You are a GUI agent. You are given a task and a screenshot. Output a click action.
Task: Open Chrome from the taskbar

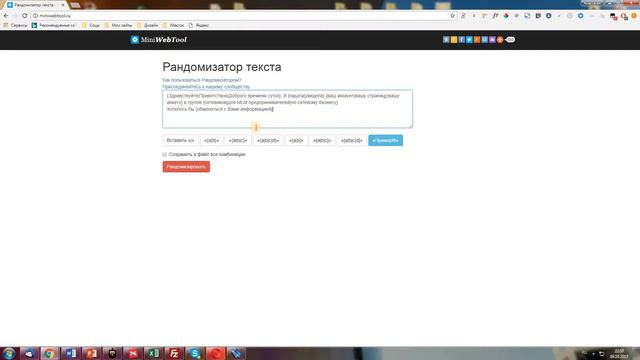pos(49,353)
